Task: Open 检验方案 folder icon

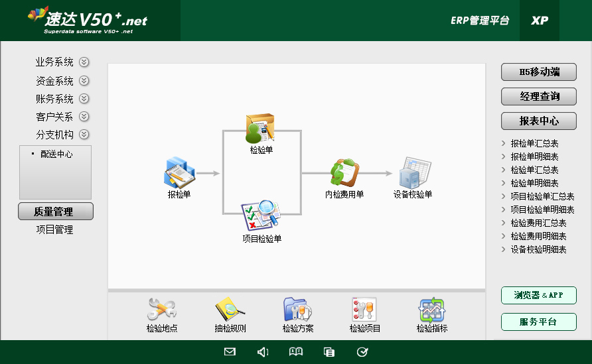Action: click(297, 310)
